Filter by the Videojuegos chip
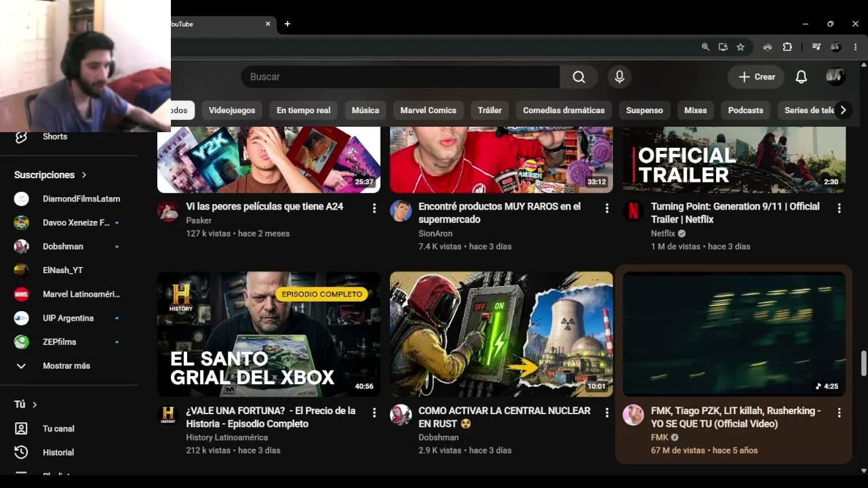 (x=232, y=110)
